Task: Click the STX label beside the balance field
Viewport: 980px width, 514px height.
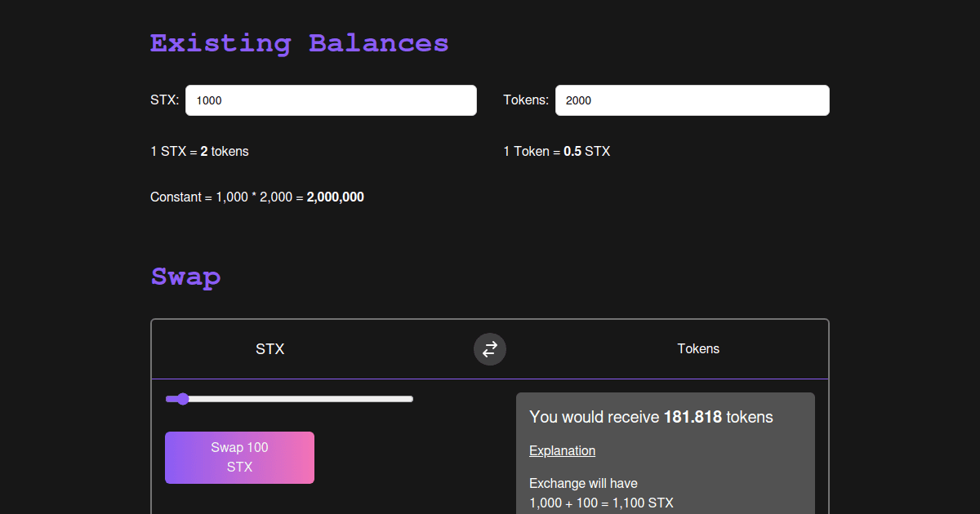Action: [163, 100]
